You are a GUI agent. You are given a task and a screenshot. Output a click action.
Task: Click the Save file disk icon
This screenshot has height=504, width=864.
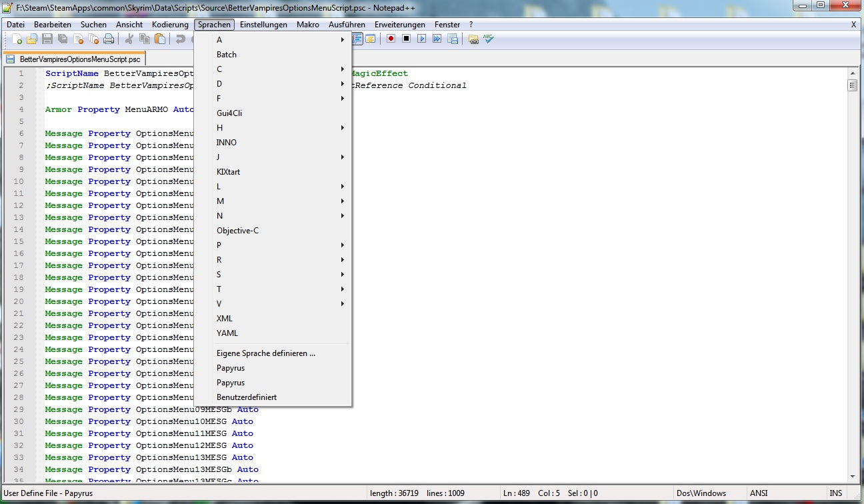point(47,39)
